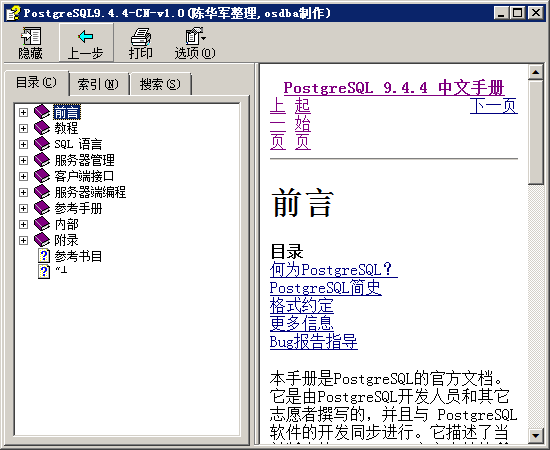
Task: Expand the 附录 tree node
Action: coord(23,241)
